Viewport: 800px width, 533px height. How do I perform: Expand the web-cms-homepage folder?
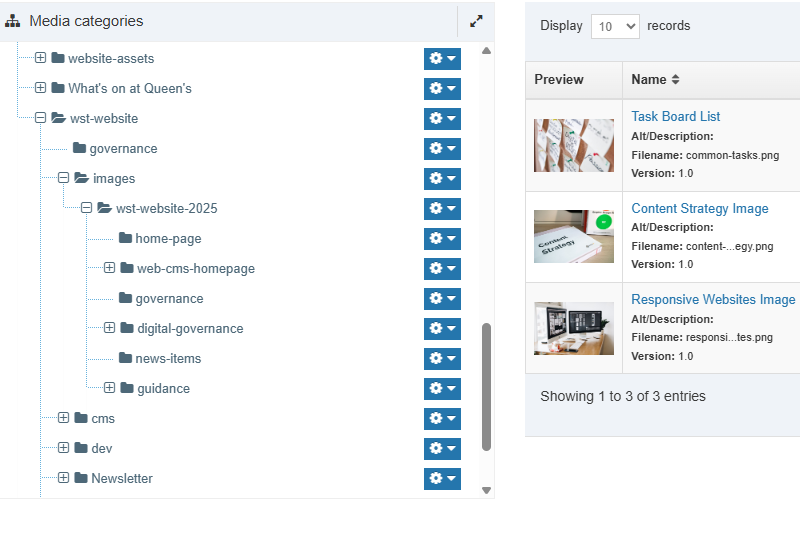pos(110,268)
